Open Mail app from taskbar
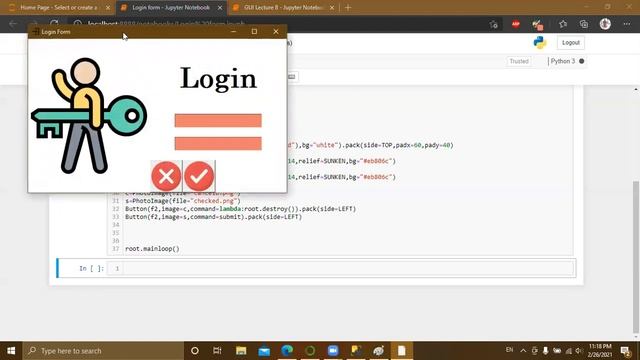Image resolution: width=640 pixels, height=360 pixels. [264, 351]
